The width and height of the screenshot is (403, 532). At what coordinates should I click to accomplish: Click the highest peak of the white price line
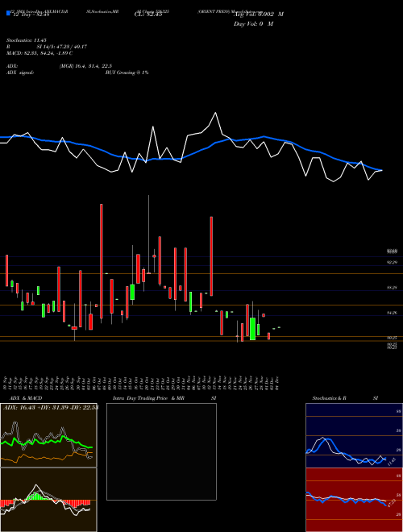tap(215, 113)
